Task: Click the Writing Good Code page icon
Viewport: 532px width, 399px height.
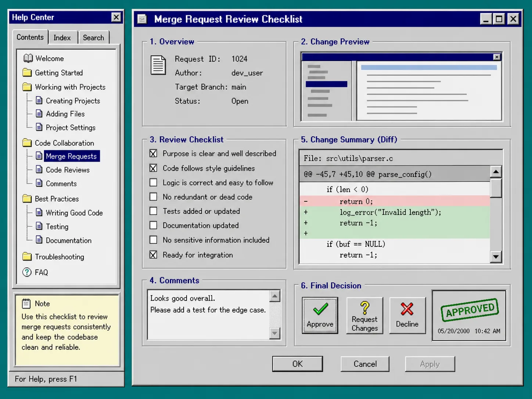Action: 39,212
